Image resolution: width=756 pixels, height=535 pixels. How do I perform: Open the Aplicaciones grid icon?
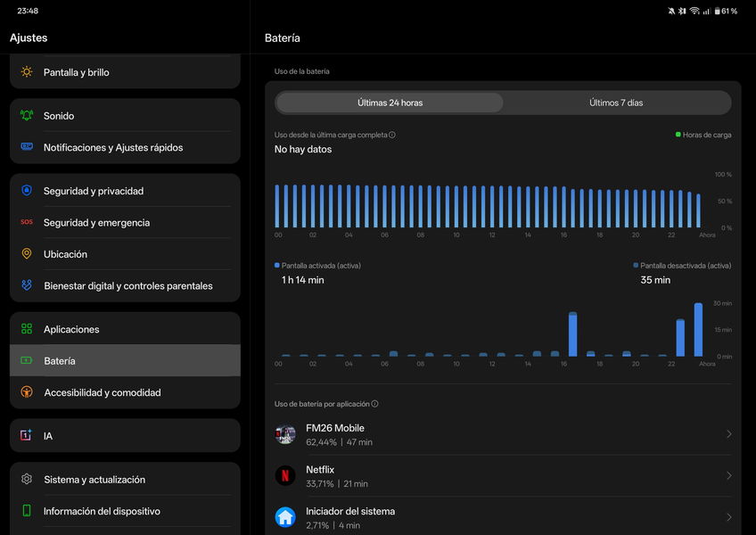(x=27, y=329)
